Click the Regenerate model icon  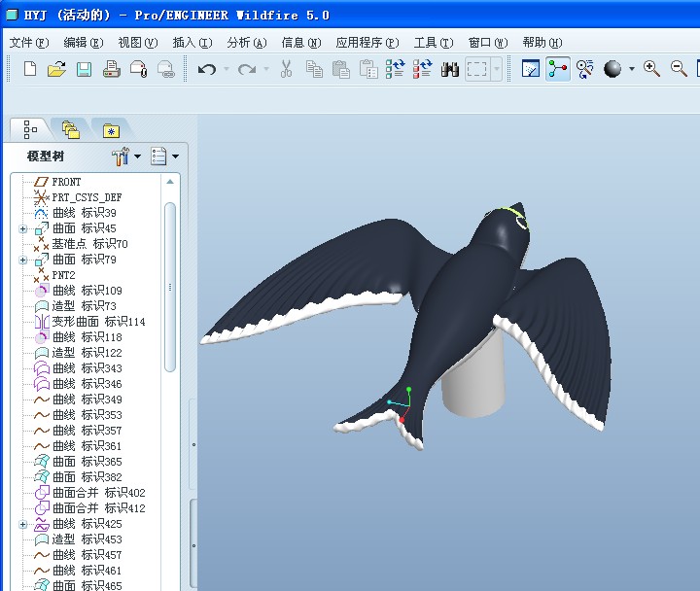pyautogui.click(x=395, y=69)
